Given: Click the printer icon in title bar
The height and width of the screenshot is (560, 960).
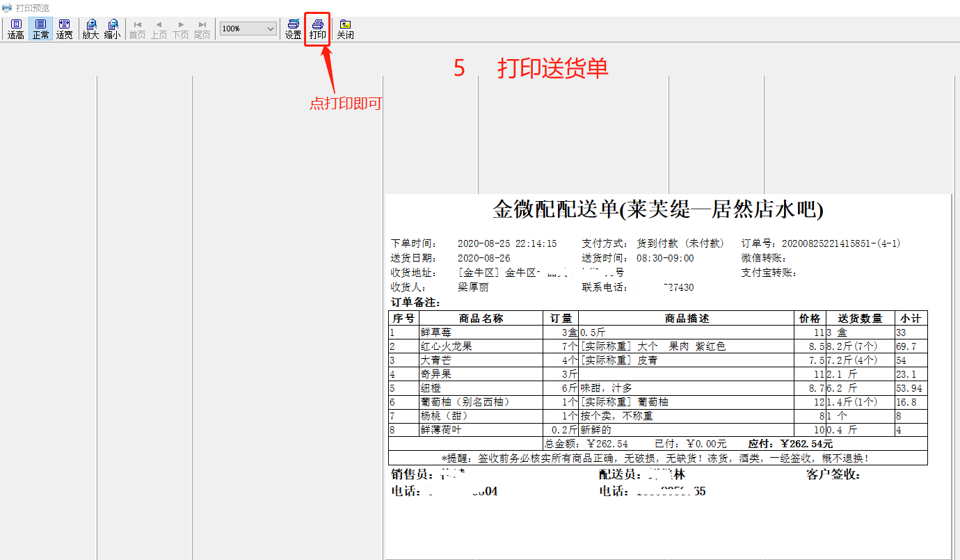Looking at the screenshot, I should (7, 8).
